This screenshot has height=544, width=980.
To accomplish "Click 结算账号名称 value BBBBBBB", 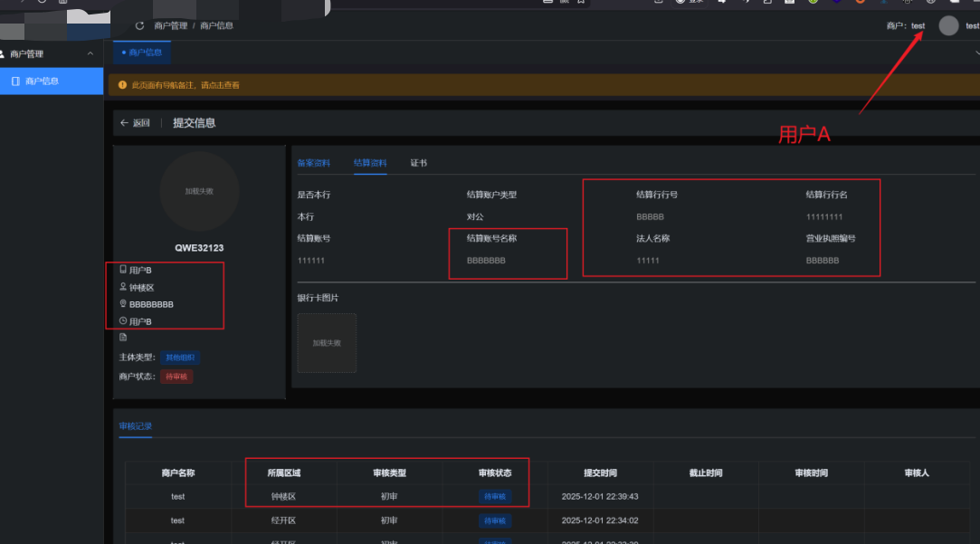I will click(x=486, y=260).
